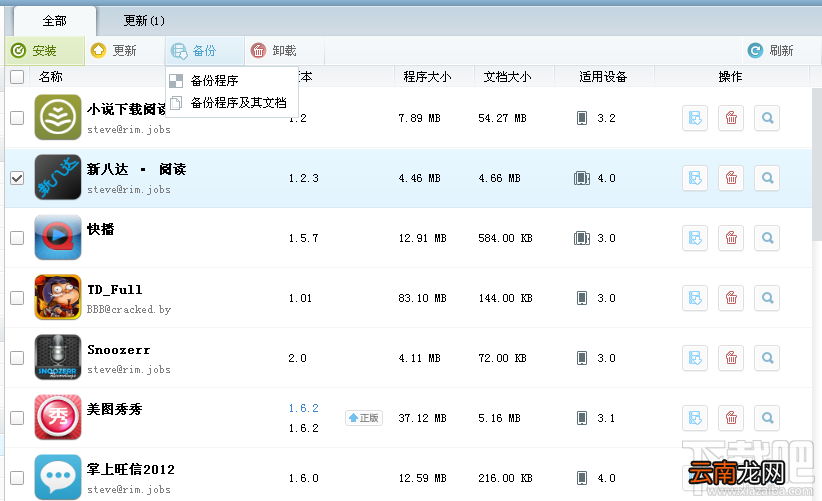Click the 584.00 KB document size cell
The height and width of the screenshot is (501, 822).
tap(505, 238)
